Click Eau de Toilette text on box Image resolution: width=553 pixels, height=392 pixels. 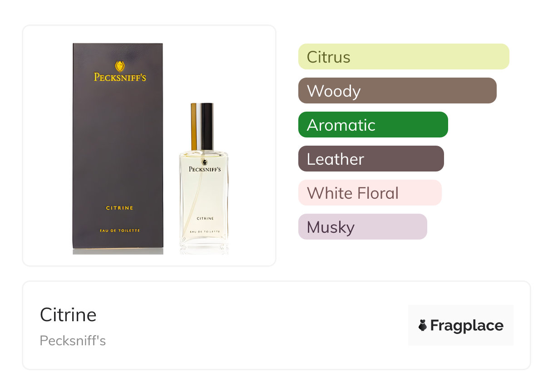(120, 230)
